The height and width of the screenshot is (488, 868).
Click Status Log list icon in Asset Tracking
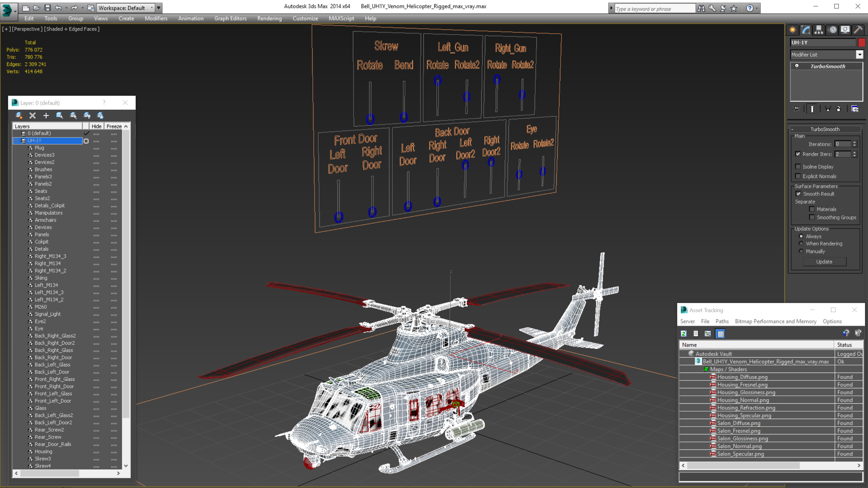696,334
